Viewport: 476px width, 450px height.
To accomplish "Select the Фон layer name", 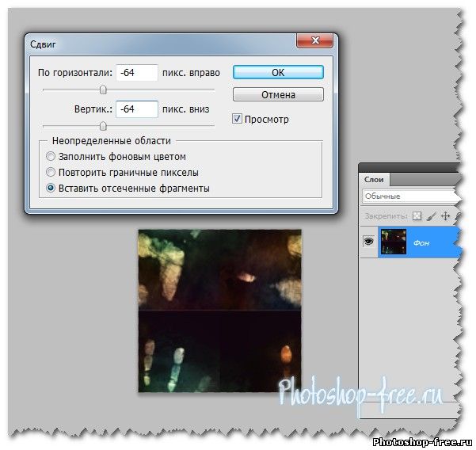I will (x=422, y=243).
